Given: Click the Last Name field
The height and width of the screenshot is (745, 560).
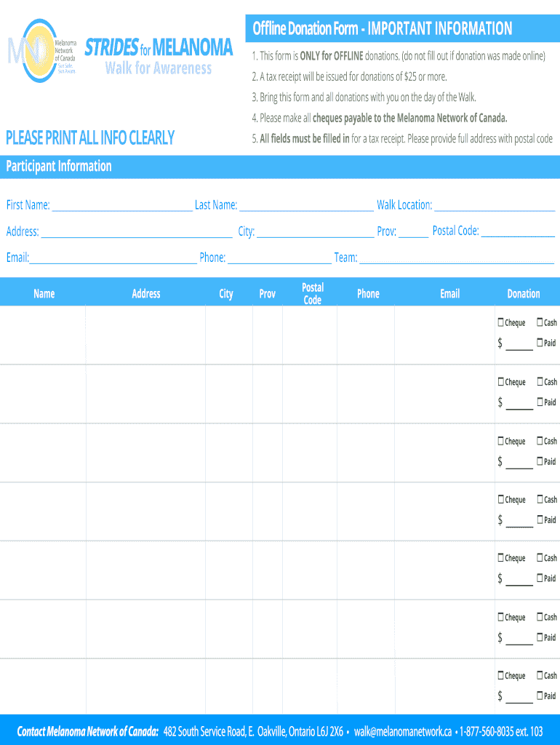Looking at the screenshot, I should coord(306,206).
